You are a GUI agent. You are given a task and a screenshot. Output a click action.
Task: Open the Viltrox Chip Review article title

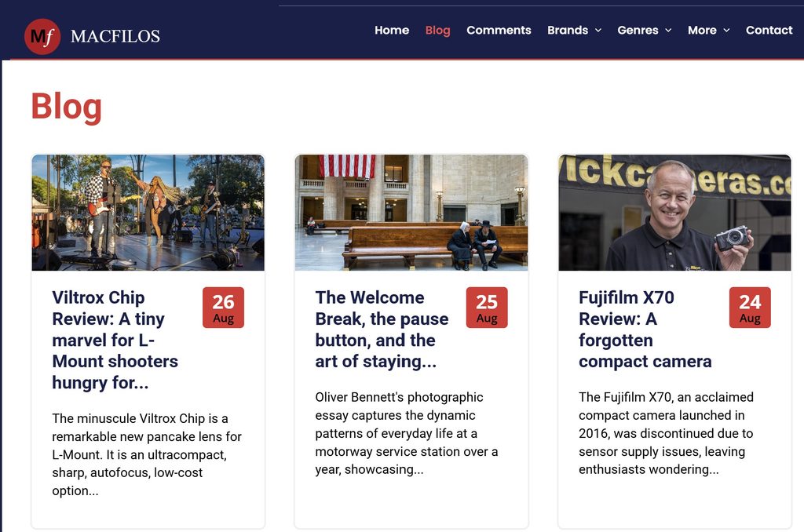(x=115, y=340)
